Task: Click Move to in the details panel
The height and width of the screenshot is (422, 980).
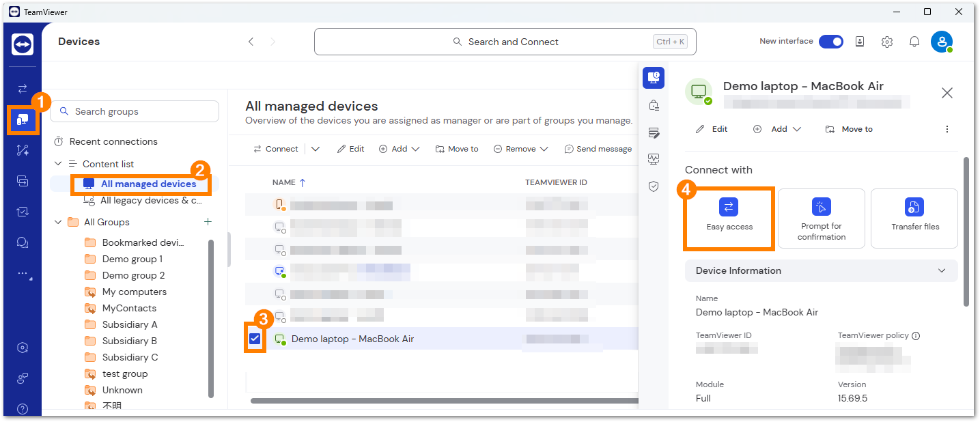Action: pos(849,129)
